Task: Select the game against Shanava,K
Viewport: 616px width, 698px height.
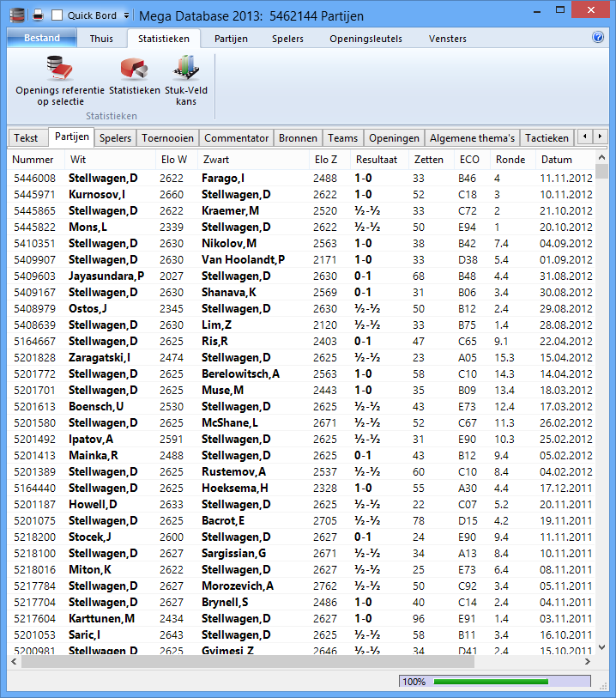Action: tap(301, 293)
